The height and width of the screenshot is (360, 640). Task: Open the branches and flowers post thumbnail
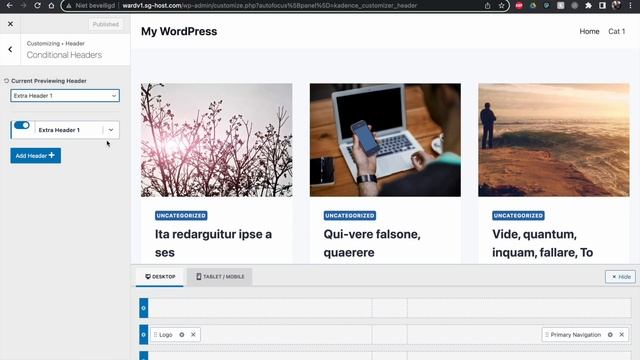point(217,140)
